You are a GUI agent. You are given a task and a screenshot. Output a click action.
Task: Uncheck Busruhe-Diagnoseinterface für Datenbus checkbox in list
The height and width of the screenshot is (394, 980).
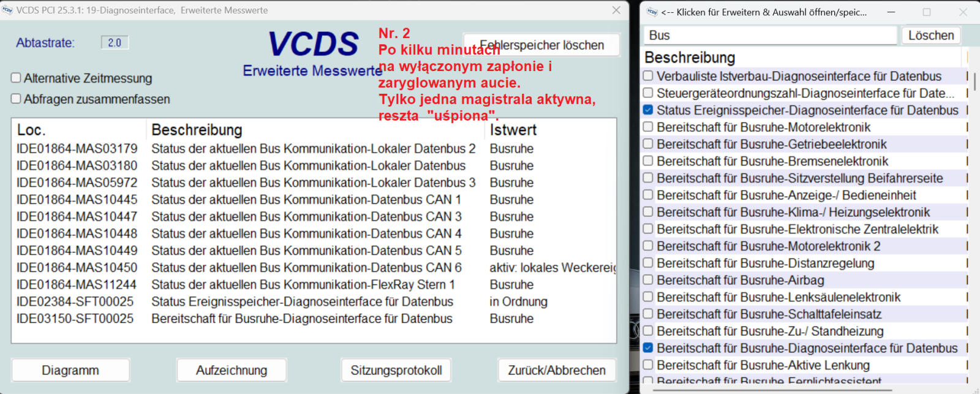648,347
